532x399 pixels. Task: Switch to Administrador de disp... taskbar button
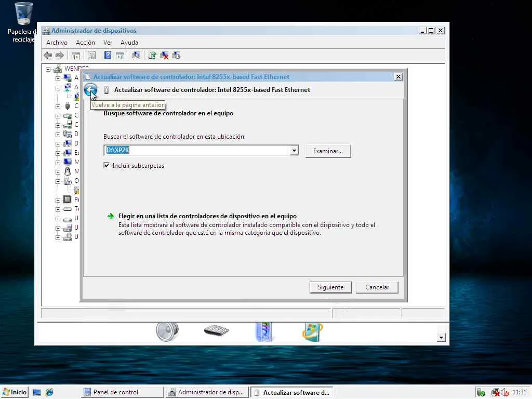tap(207, 392)
